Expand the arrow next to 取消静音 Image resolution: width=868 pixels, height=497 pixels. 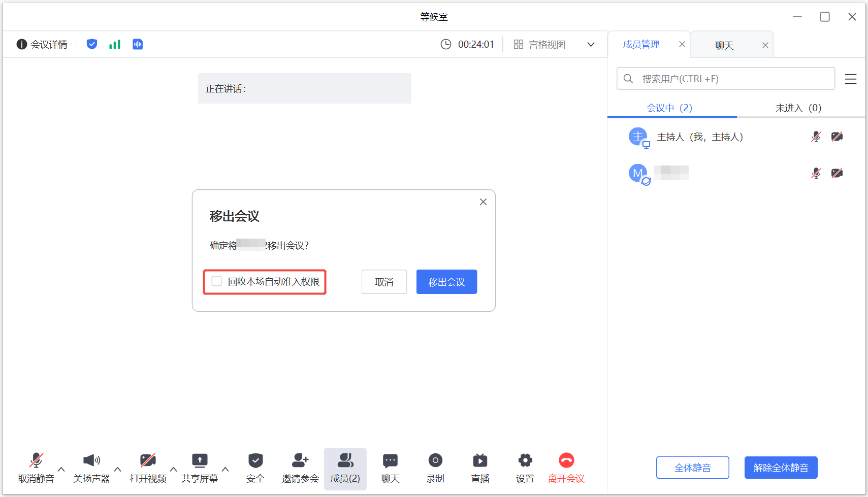[61, 470]
